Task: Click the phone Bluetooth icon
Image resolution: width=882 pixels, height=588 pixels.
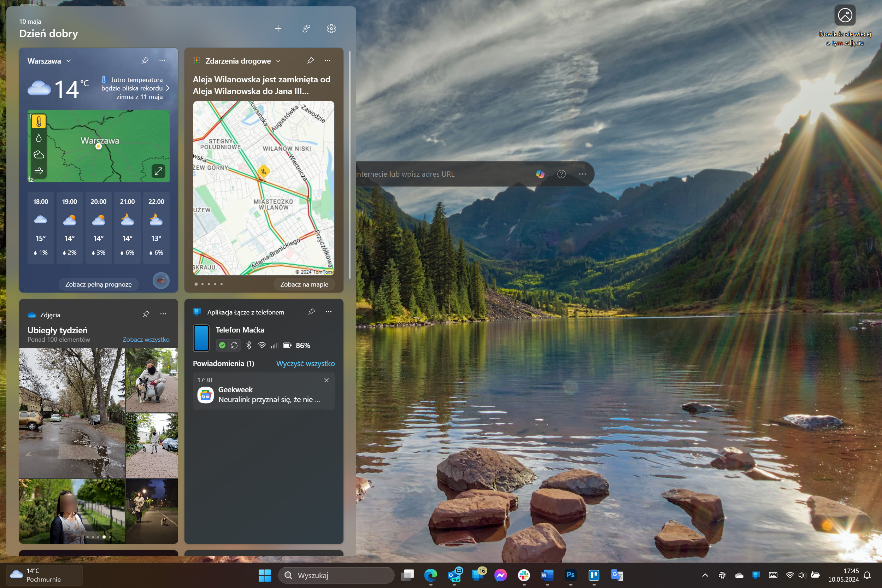Action: pos(249,345)
